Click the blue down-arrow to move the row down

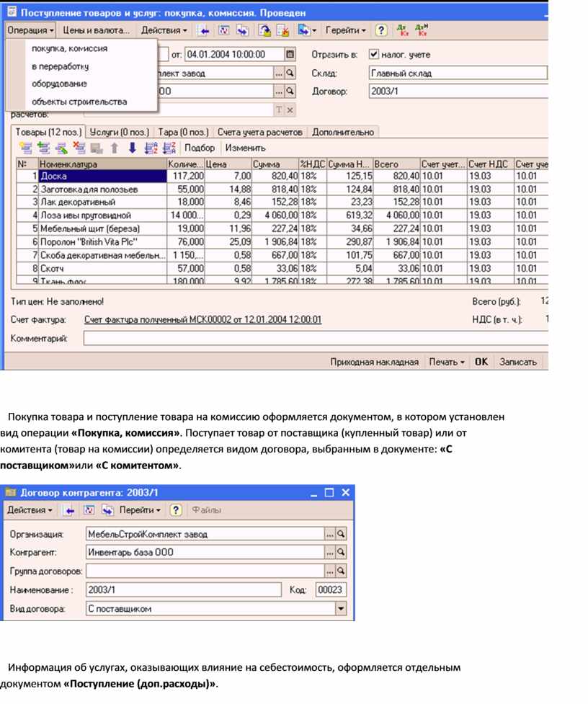[132, 148]
